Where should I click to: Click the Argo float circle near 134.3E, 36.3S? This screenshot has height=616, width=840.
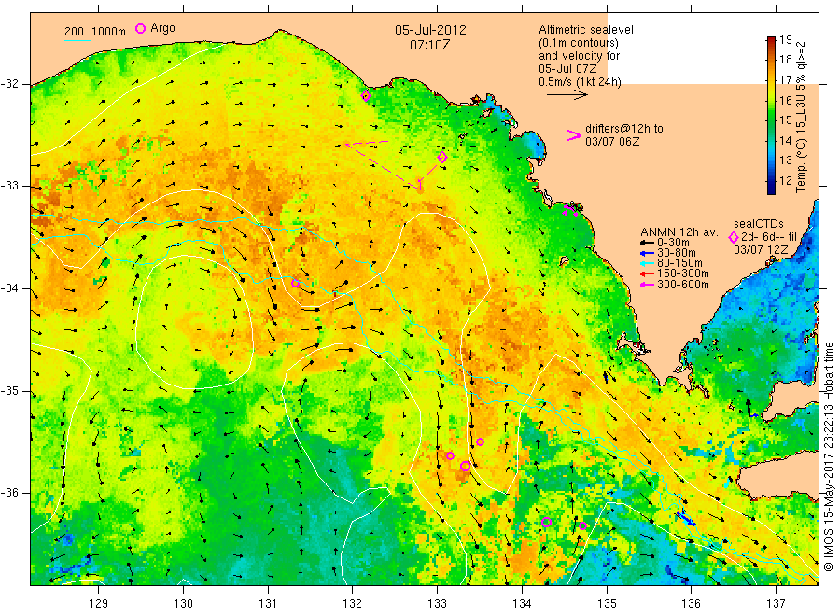pos(546,523)
